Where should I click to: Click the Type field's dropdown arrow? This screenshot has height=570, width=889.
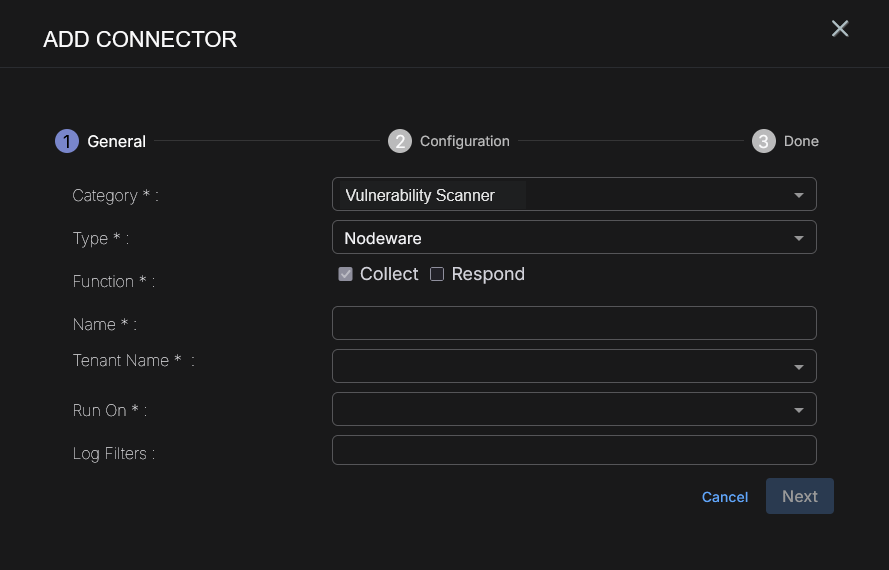(x=798, y=238)
